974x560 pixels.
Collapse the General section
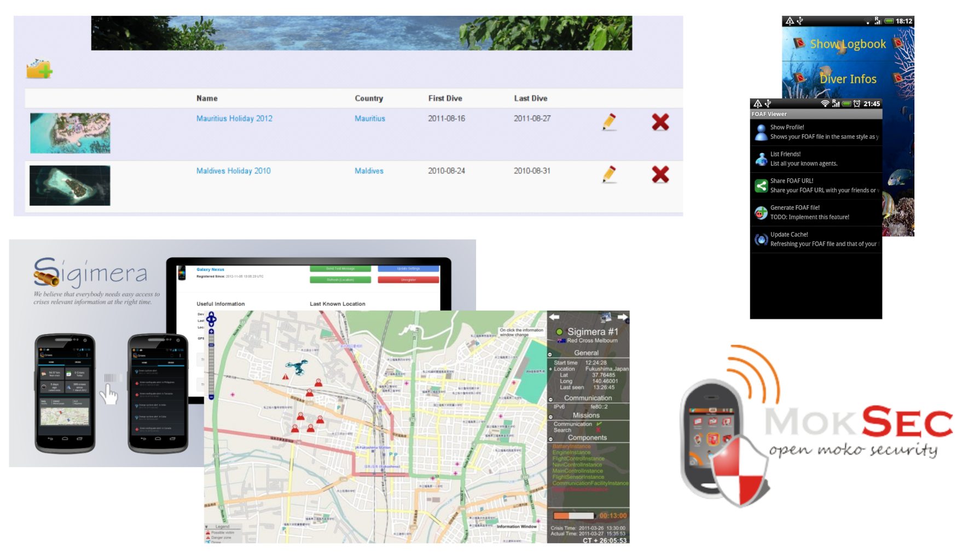tap(550, 354)
